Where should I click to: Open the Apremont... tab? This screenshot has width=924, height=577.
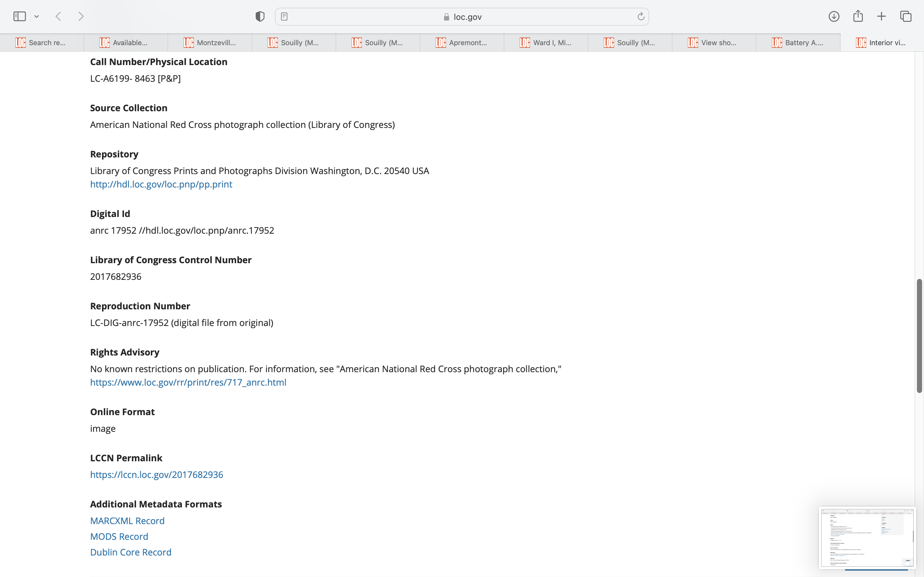(x=462, y=43)
